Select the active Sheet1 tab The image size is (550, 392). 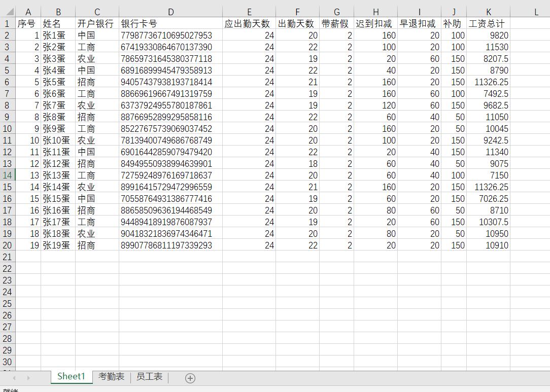[x=71, y=377]
